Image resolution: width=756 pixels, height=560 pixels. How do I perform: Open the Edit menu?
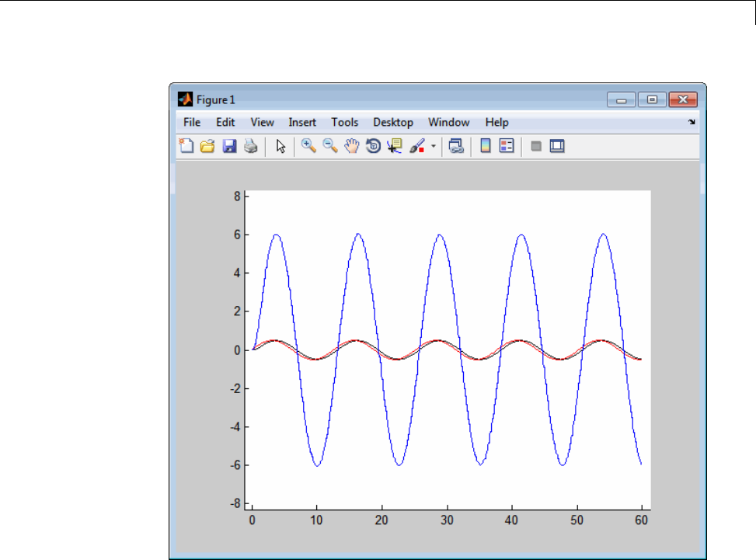point(225,123)
